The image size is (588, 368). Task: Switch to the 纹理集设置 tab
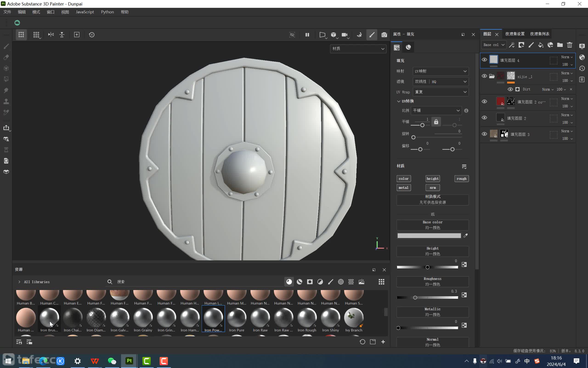tap(515, 34)
